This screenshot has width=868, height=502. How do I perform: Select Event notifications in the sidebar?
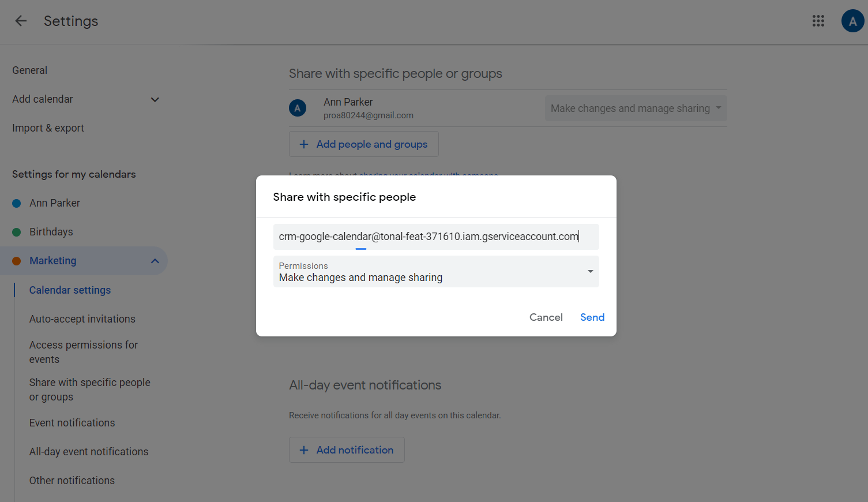pos(72,423)
